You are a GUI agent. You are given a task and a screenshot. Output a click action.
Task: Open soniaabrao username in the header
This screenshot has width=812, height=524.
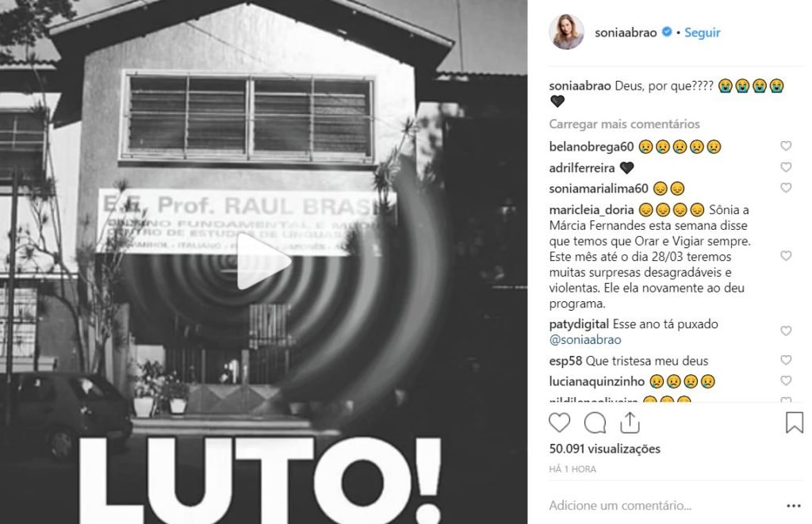point(626,33)
